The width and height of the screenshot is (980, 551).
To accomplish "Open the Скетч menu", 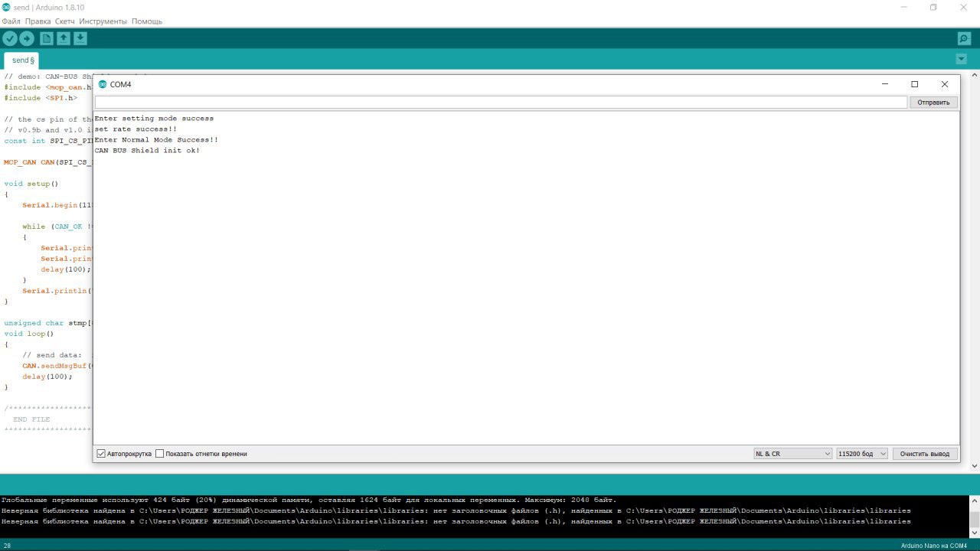I will pos(65,21).
